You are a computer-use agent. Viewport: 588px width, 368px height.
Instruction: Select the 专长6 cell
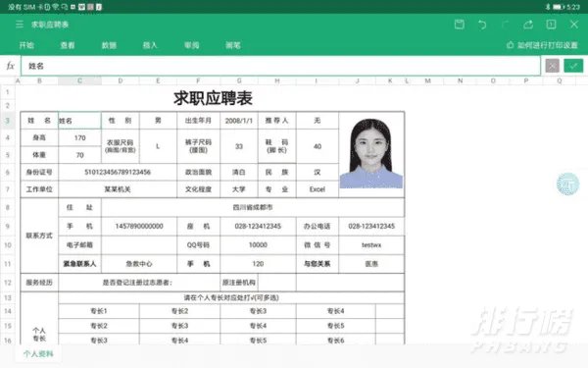[x=335, y=341]
